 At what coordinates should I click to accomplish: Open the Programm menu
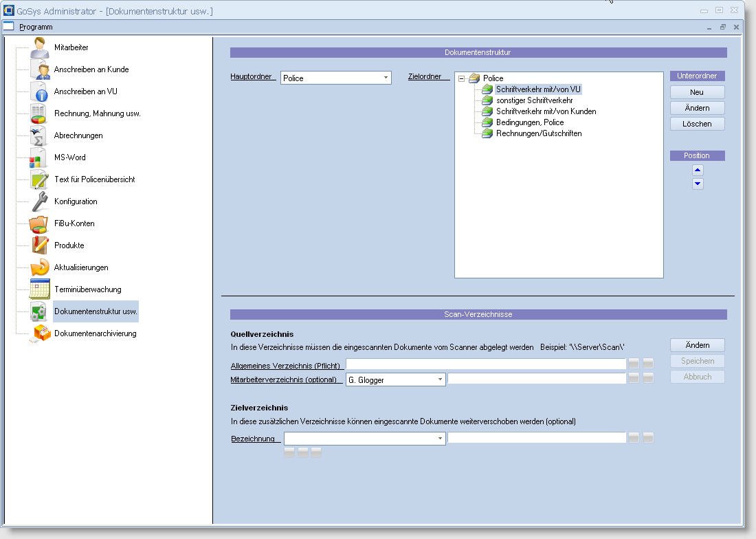[x=36, y=27]
